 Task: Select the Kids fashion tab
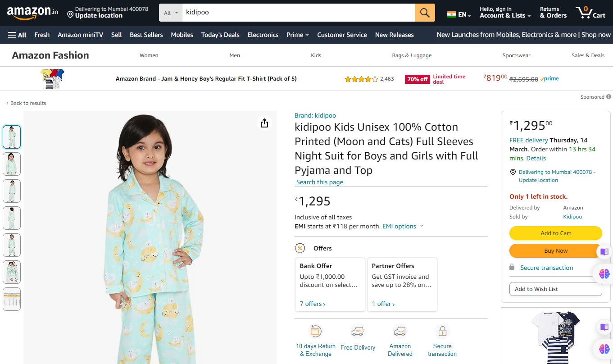(316, 55)
